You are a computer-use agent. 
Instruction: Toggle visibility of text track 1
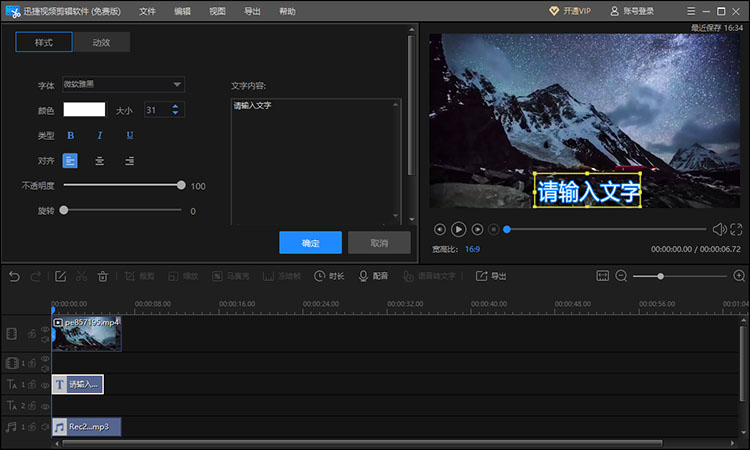(x=45, y=385)
